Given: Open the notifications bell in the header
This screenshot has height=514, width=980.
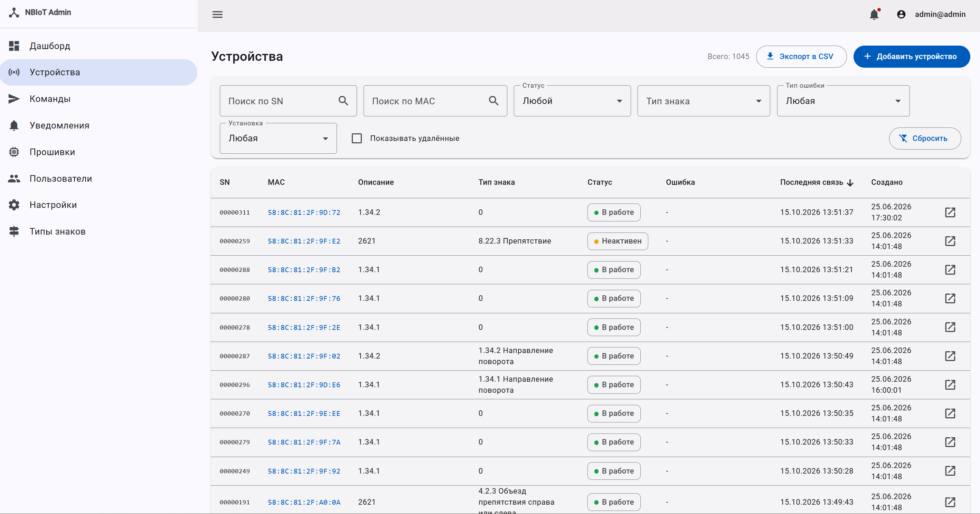Looking at the screenshot, I should click(x=874, y=15).
